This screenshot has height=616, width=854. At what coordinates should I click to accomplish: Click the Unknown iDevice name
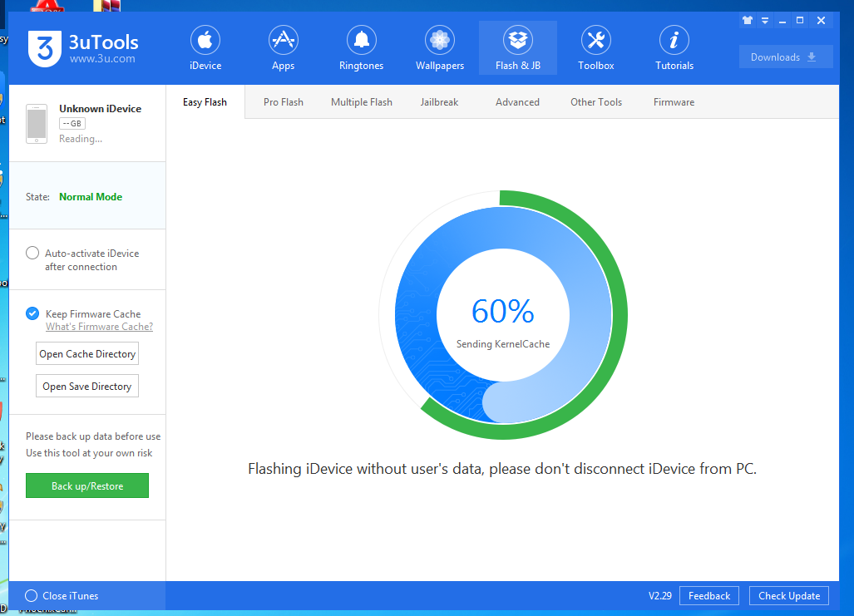pos(101,108)
